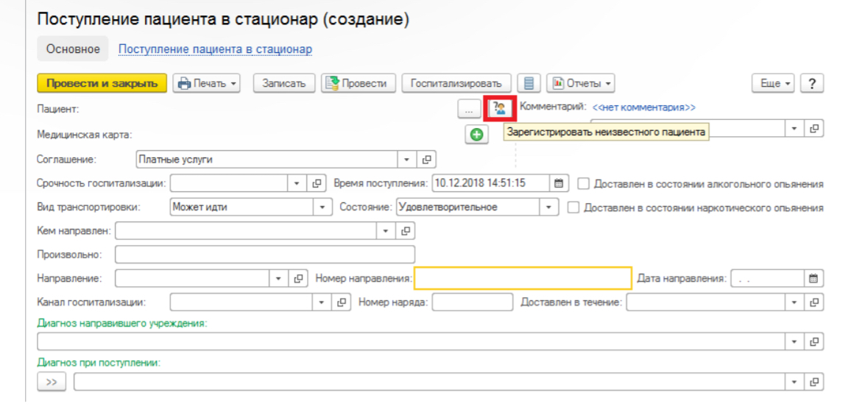868x406 pixels.
Task: Expand the Соглашение dropdown
Action: click(x=406, y=160)
